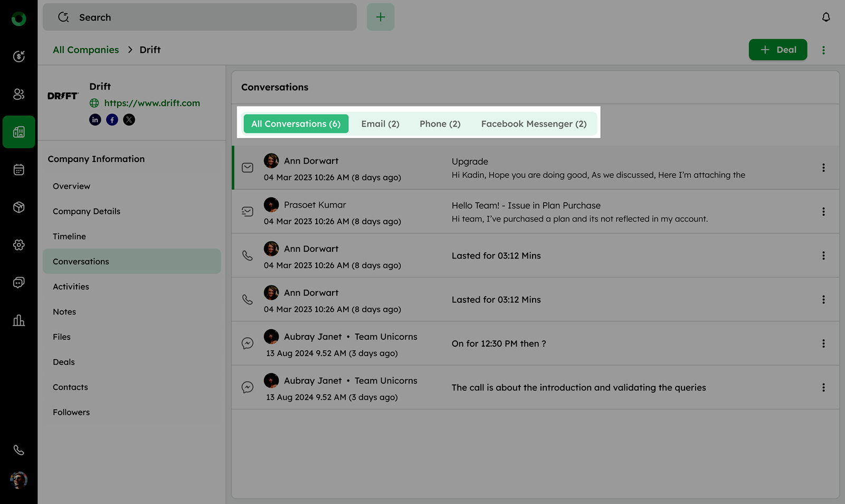Click the phone dialer icon in sidebar
The image size is (845, 504).
(18, 450)
